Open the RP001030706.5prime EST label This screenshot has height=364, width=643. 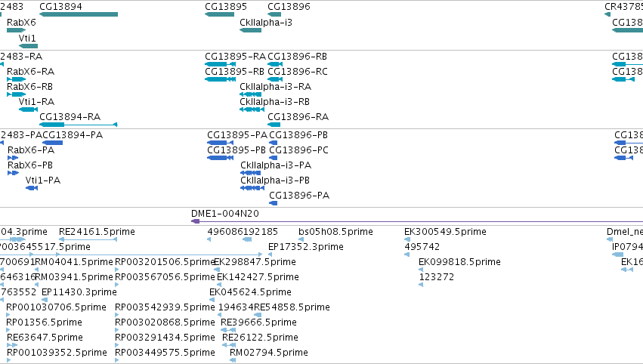click(x=56, y=307)
